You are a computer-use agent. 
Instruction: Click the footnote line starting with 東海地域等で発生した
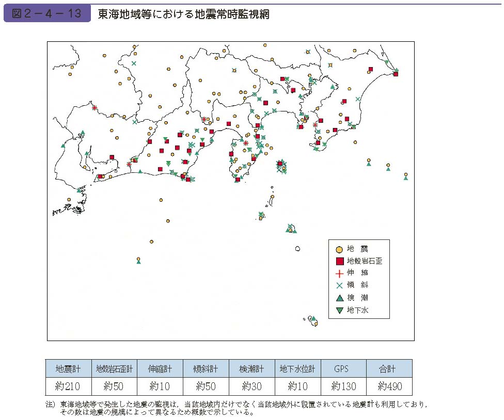coord(244,405)
